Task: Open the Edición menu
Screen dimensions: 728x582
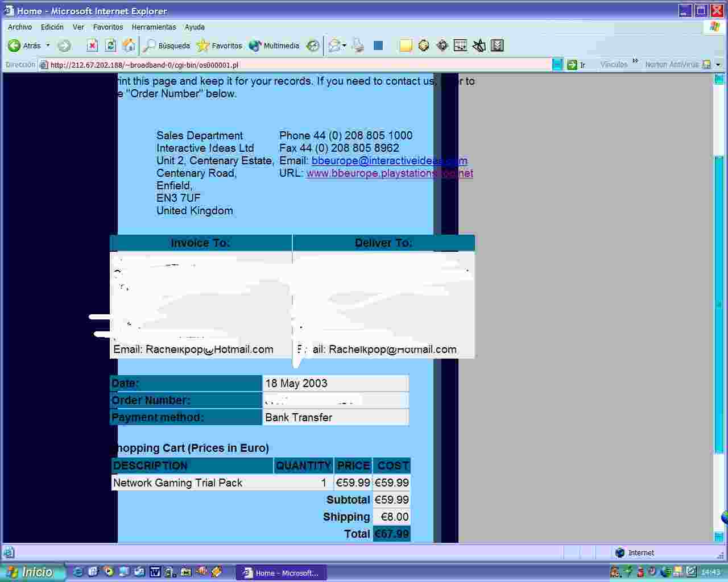Action: [x=52, y=27]
